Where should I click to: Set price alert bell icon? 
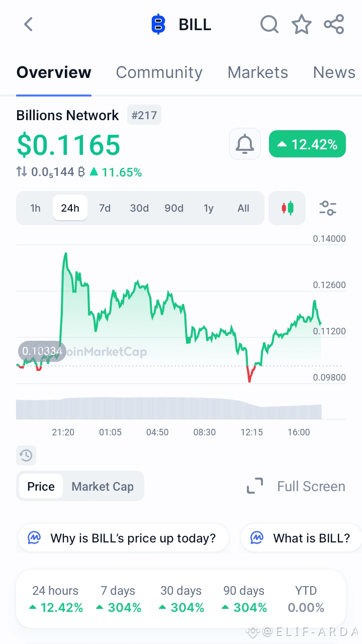[x=245, y=144]
